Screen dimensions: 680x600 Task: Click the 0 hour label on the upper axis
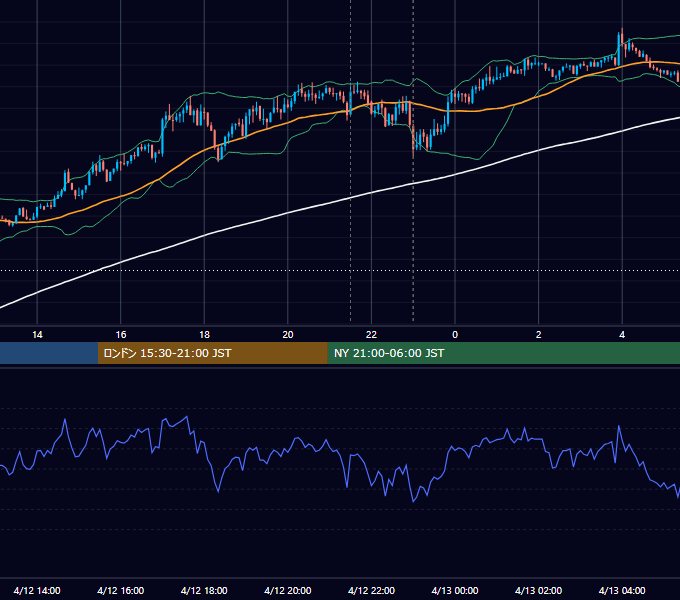(455, 335)
